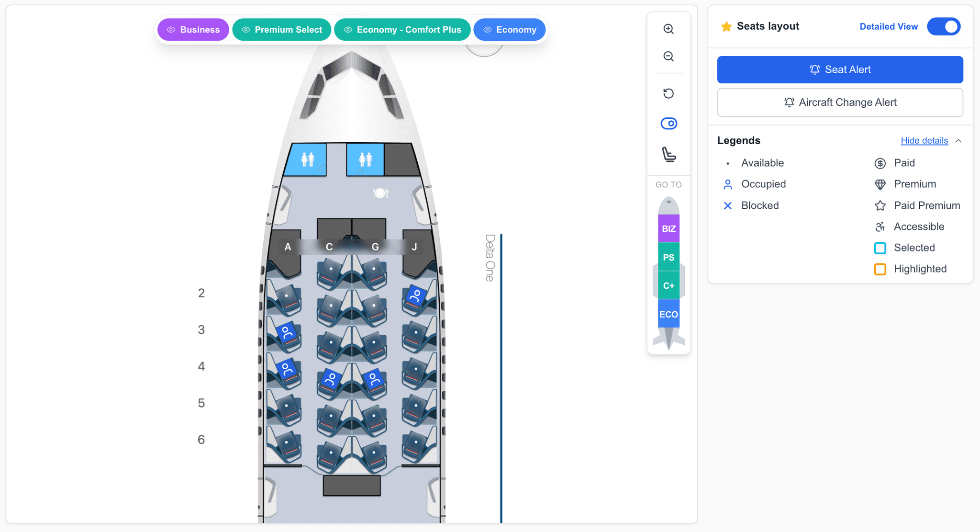
Task: Jump to Economy cabin using ECO shortcut
Action: coord(668,314)
